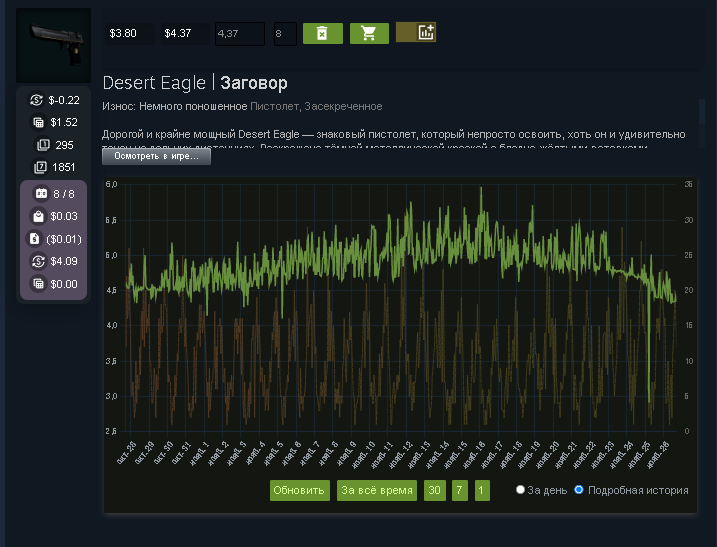Click the 1851 count value

click(x=64, y=167)
